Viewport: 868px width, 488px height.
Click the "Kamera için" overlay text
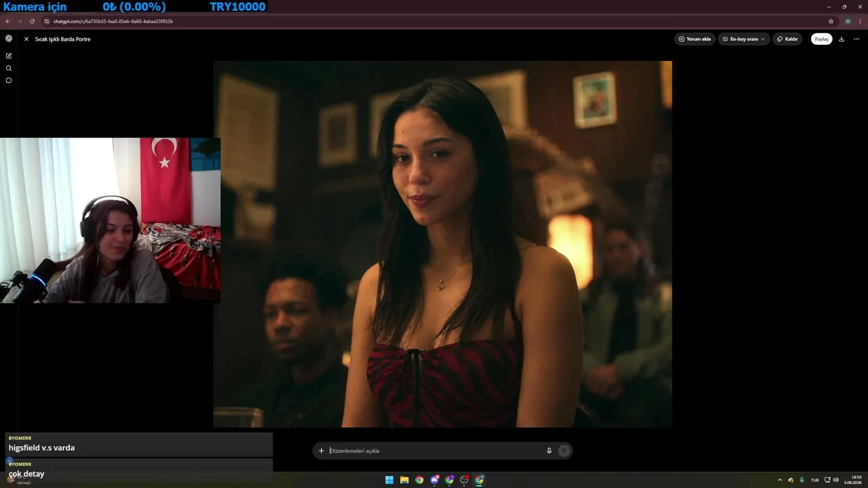pos(34,7)
